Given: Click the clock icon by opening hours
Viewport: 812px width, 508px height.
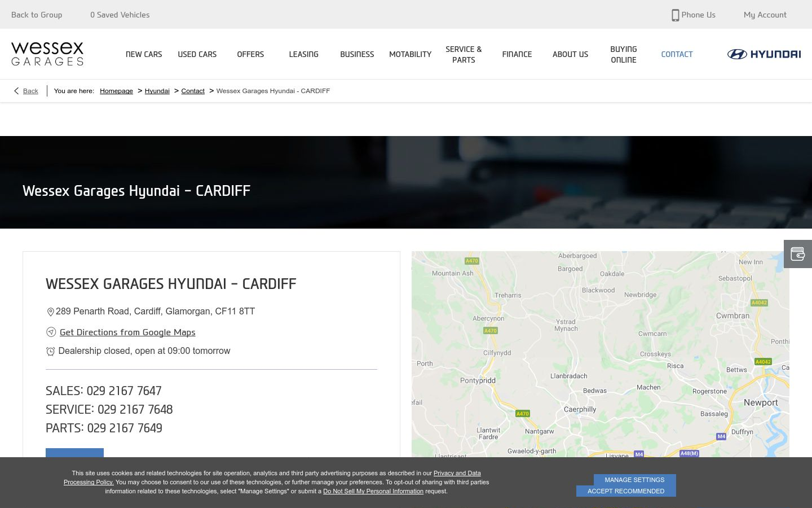Looking at the screenshot, I should 50,351.
